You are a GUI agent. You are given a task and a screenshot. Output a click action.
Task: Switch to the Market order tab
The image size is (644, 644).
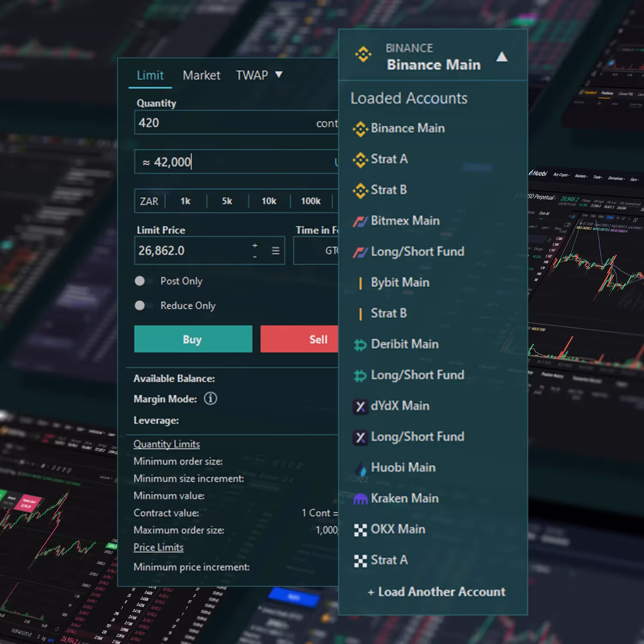click(201, 76)
